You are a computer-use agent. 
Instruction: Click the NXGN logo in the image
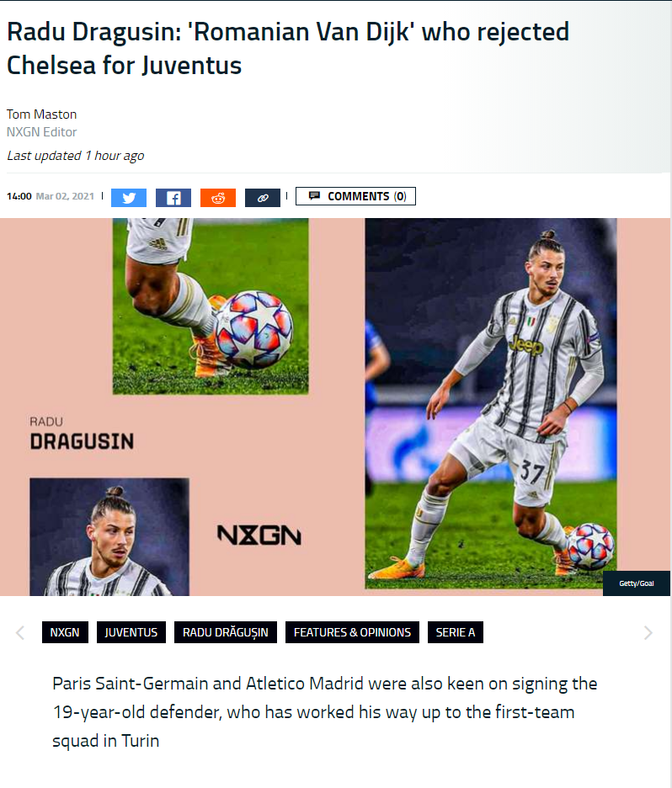click(259, 535)
